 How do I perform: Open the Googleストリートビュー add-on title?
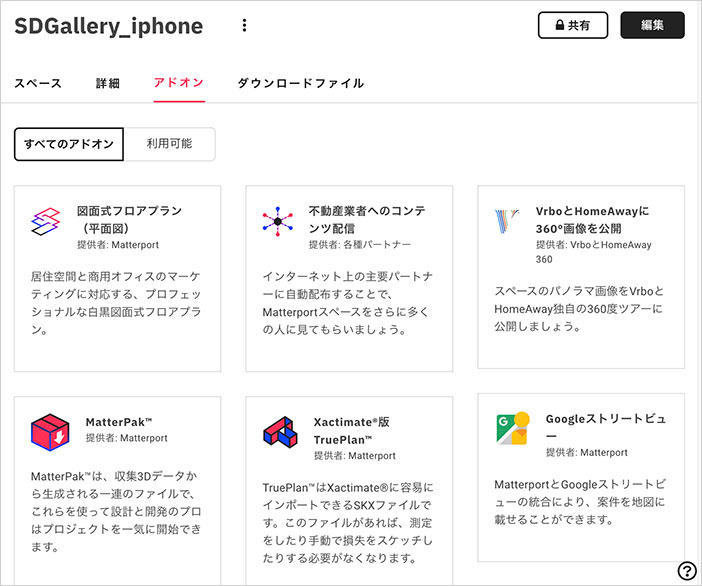coord(606,427)
